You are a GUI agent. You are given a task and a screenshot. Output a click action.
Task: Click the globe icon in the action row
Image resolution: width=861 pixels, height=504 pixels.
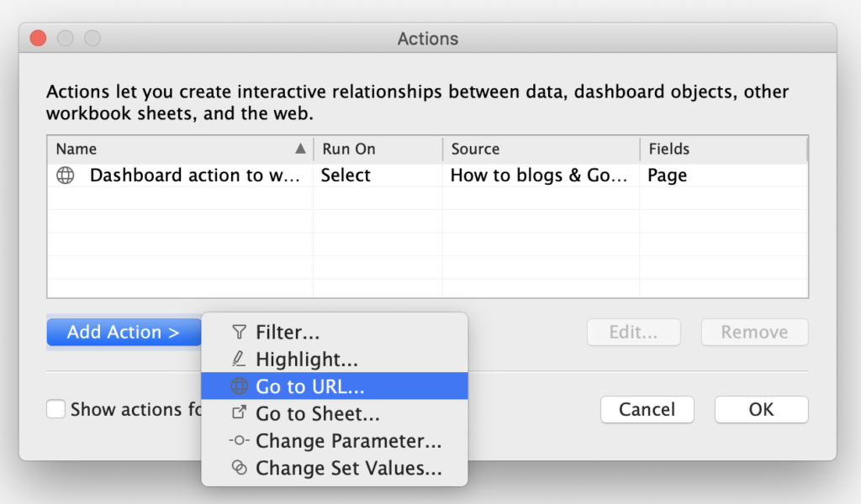(65, 176)
